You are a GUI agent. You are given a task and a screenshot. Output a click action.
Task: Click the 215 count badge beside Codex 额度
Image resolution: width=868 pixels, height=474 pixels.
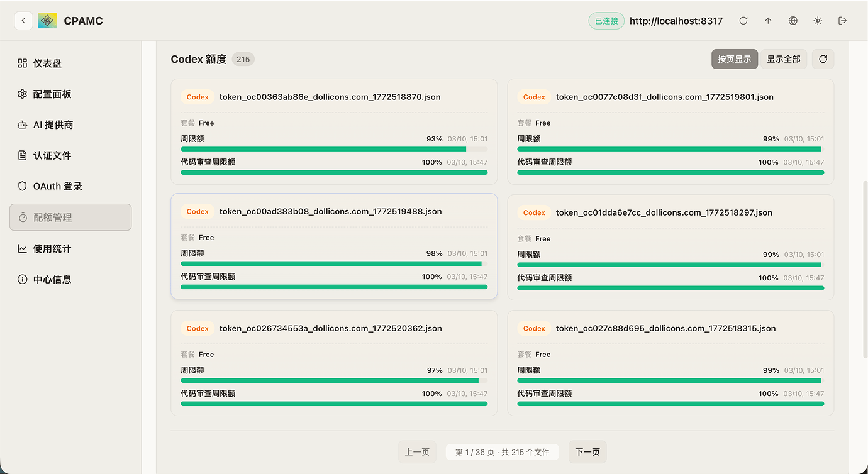tap(243, 59)
